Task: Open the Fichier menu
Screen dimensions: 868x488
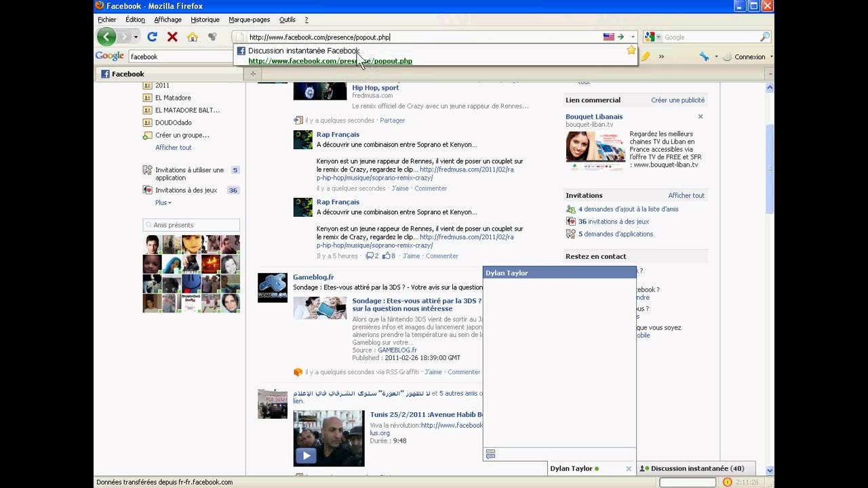Action: tap(107, 20)
